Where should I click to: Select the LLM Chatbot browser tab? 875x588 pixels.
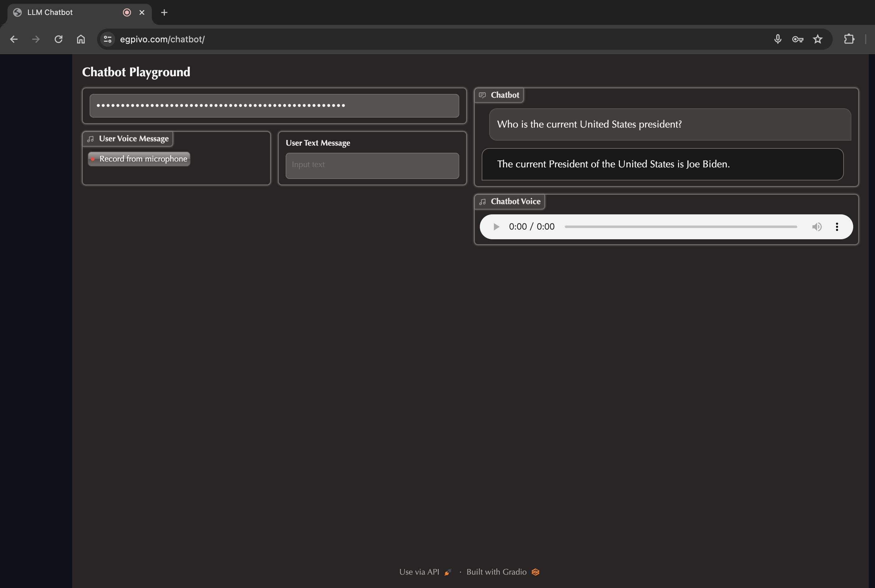[50, 12]
